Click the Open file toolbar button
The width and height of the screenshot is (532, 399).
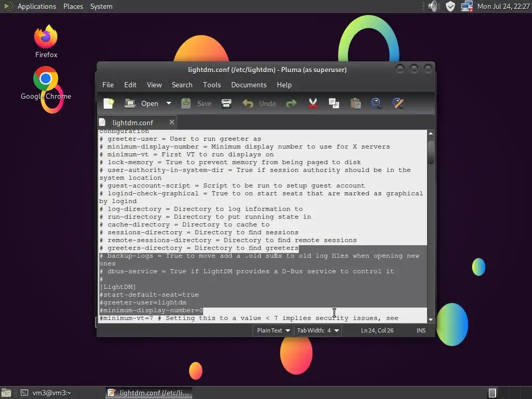[x=141, y=103]
